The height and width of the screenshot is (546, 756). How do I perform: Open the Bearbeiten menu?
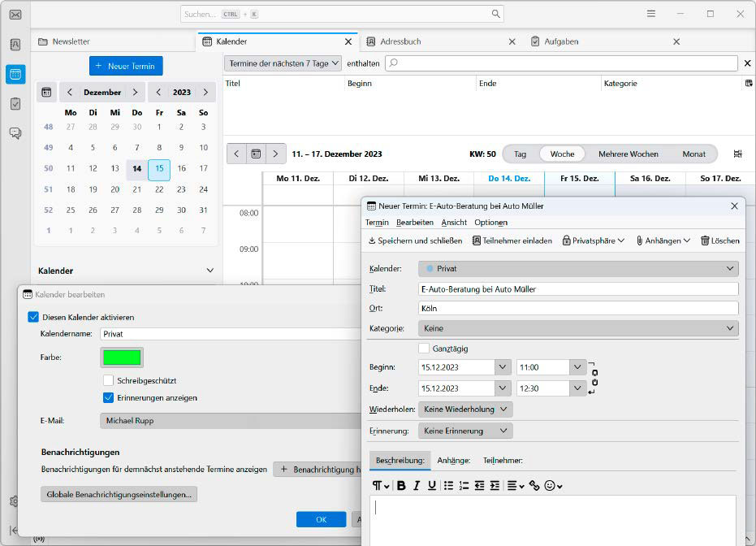pos(415,223)
